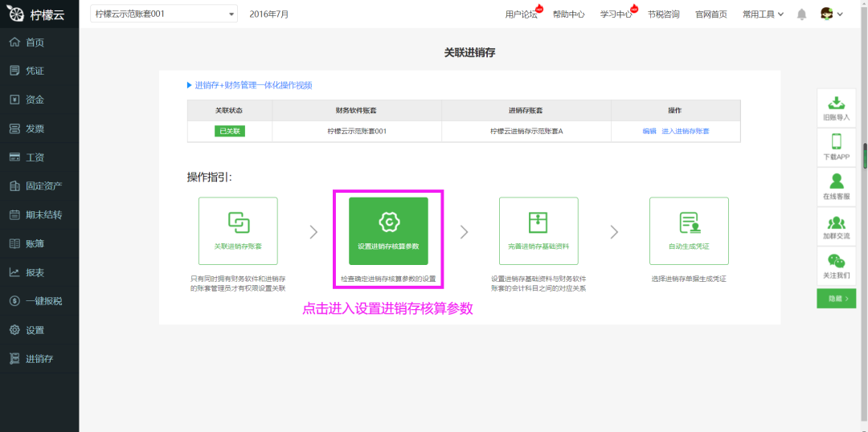Click the 在线客服 person icon
The image size is (868, 432).
tap(836, 181)
